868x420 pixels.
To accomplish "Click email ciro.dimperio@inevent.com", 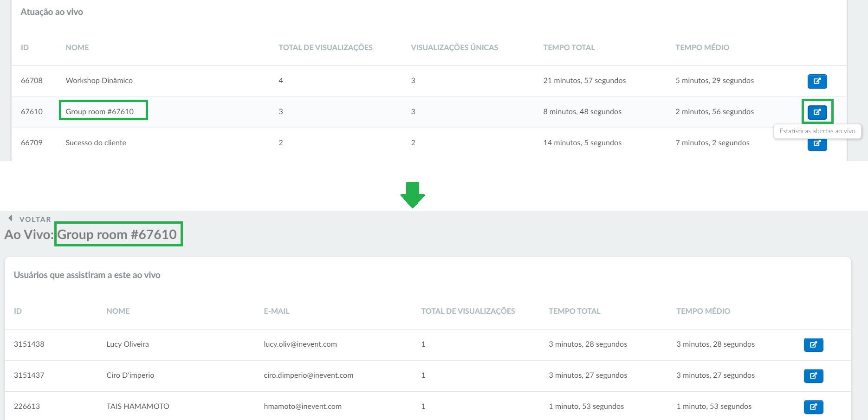I will click(308, 375).
